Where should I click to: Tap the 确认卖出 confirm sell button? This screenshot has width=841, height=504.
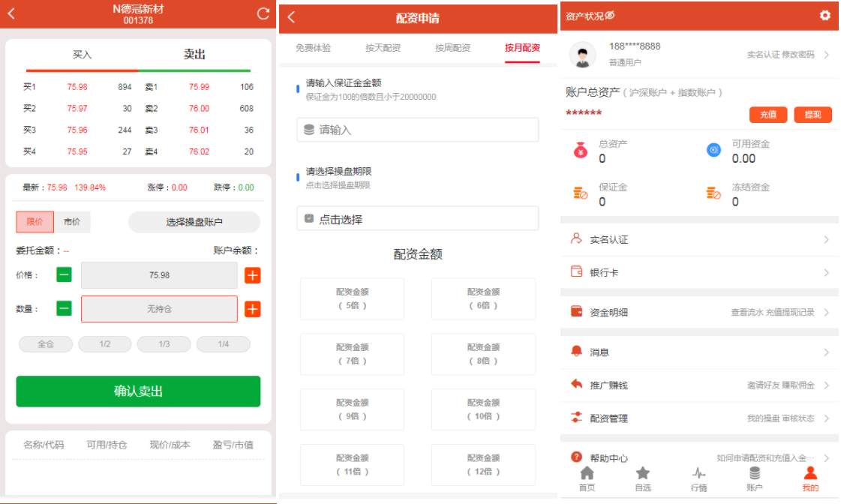pyautogui.click(x=138, y=391)
